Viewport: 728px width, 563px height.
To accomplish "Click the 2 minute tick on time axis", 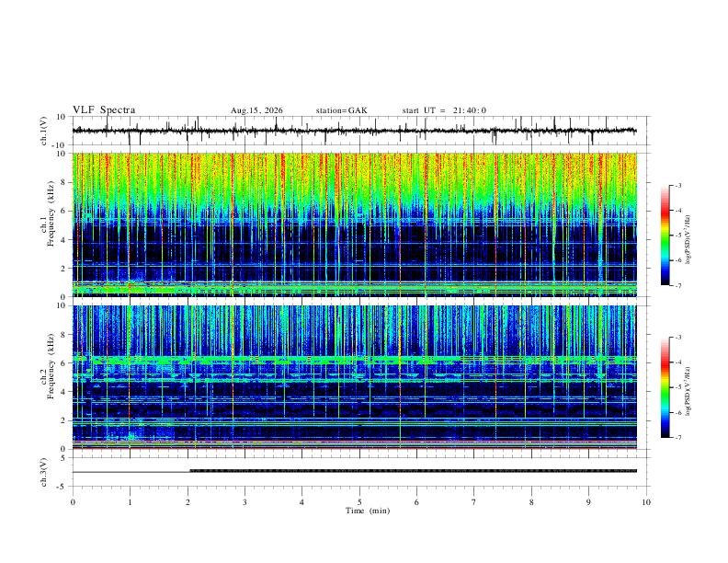I will coord(188,502).
